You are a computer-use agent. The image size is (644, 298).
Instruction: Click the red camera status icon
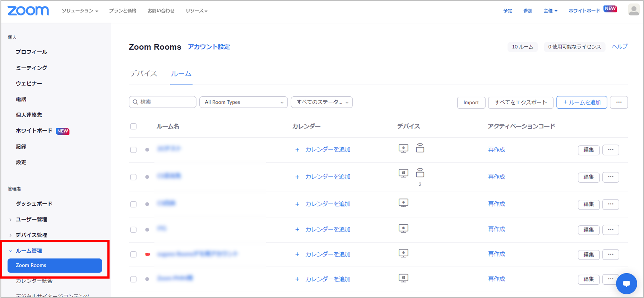(148, 254)
